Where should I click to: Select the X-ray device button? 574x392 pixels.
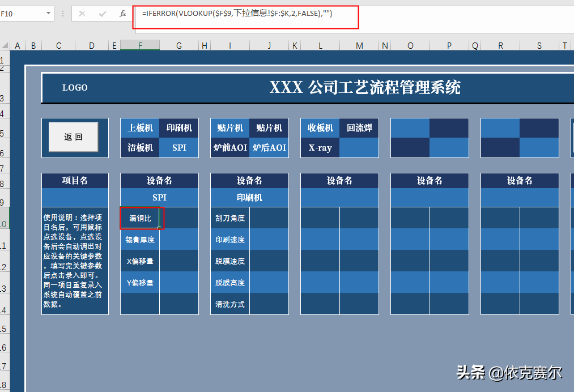point(320,147)
